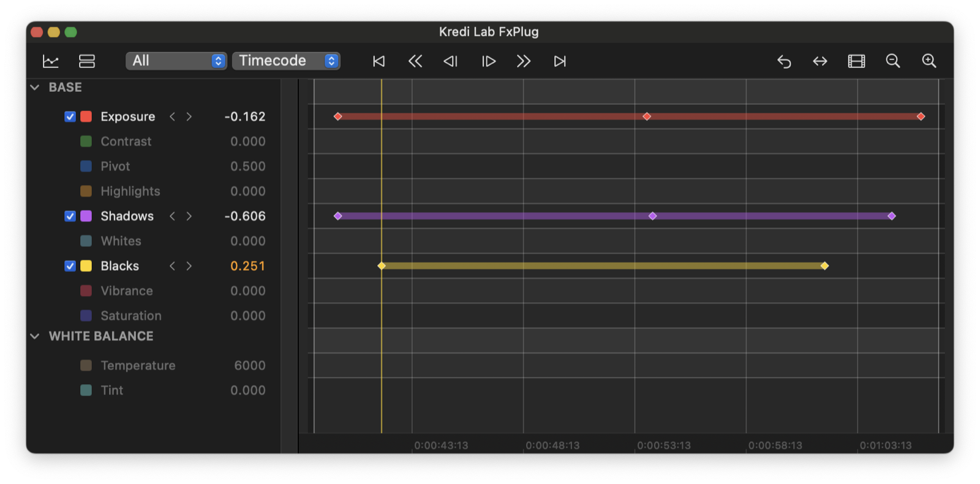Click the undo arrow icon
980x484 pixels.
click(784, 61)
